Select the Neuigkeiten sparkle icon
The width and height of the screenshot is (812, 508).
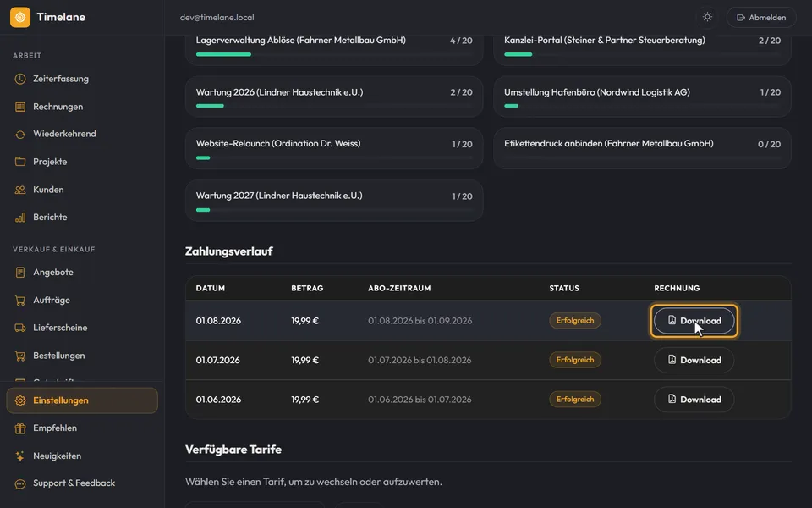(20, 456)
